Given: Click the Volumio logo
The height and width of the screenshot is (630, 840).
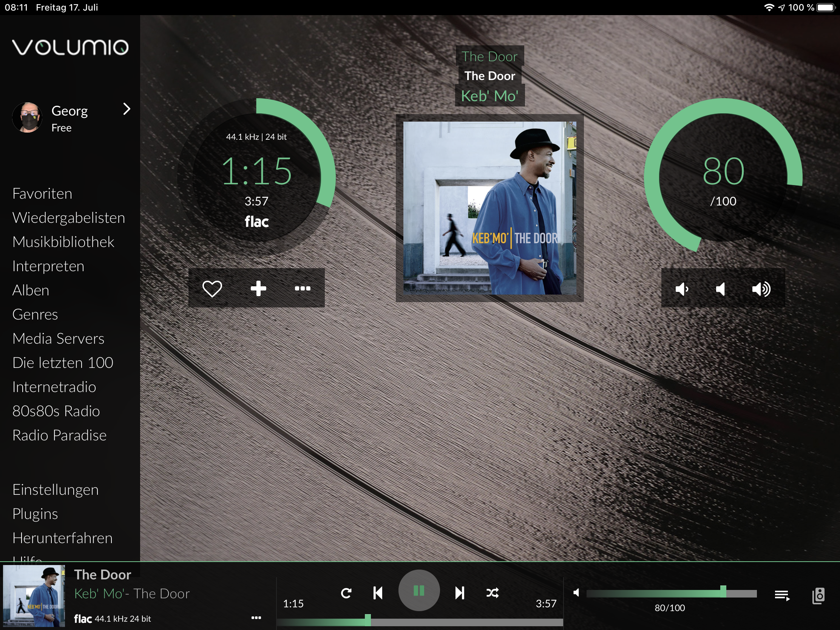Looking at the screenshot, I should click(x=70, y=47).
